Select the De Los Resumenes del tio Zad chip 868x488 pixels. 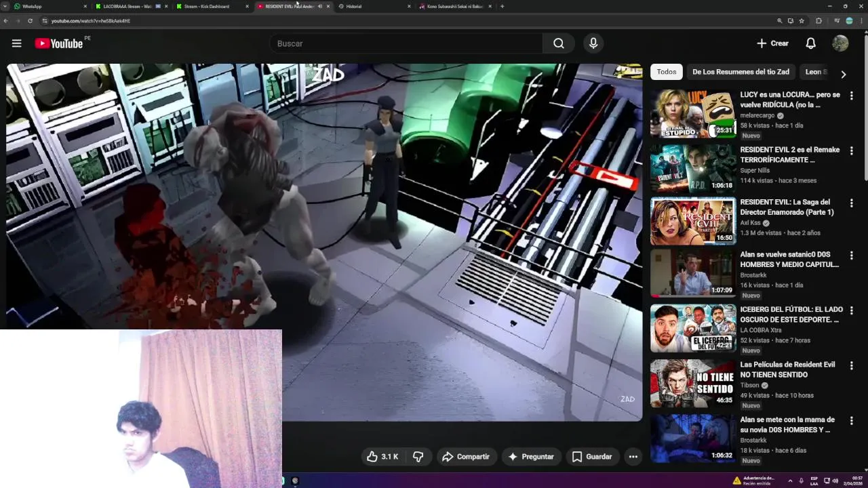[x=741, y=72]
